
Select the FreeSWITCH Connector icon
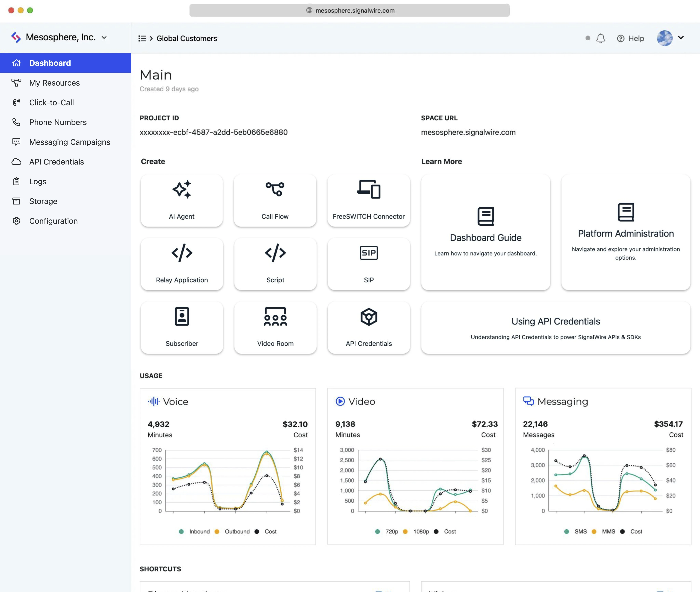368,189
